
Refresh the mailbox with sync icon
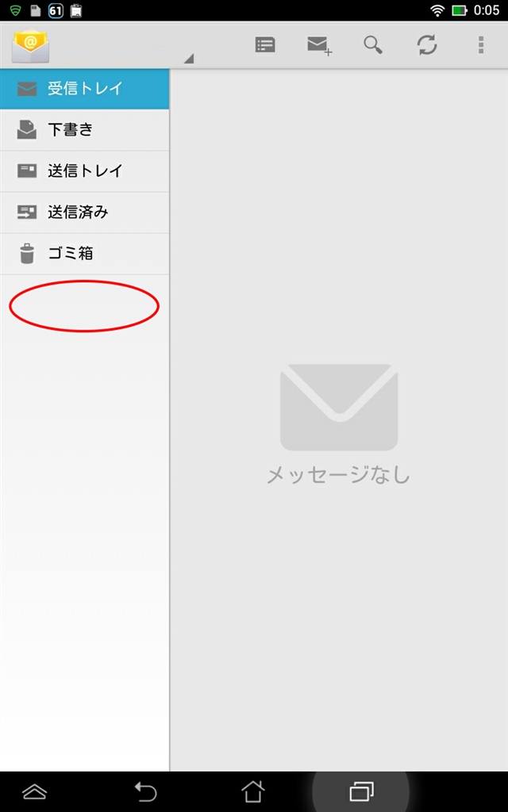click(x=426, y=45)
